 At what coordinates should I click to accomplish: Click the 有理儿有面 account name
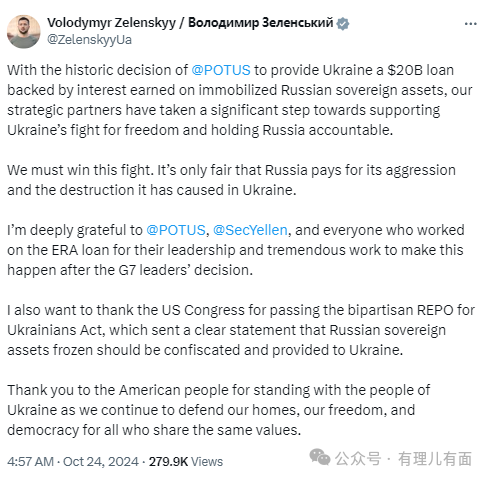pos(435,459)
